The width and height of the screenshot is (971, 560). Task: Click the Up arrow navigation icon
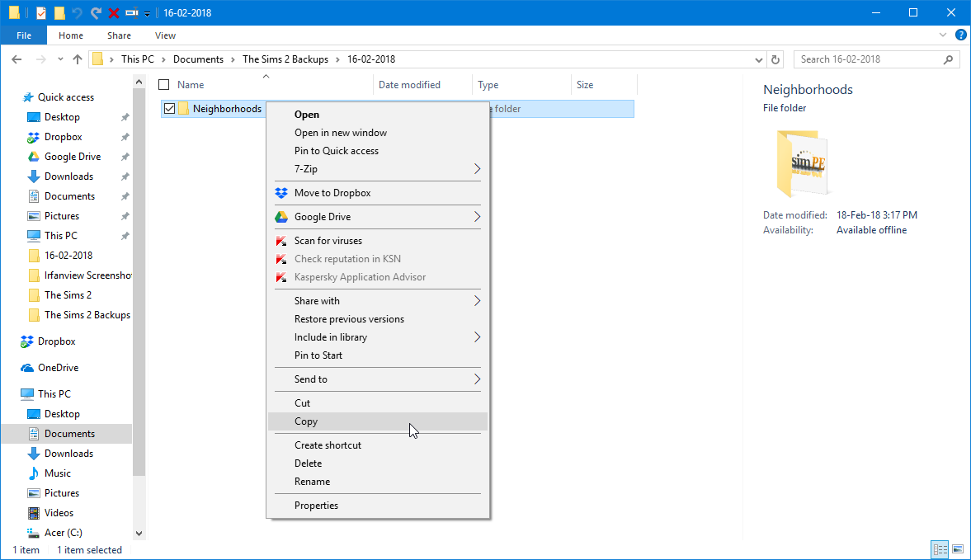pos(78,59)
